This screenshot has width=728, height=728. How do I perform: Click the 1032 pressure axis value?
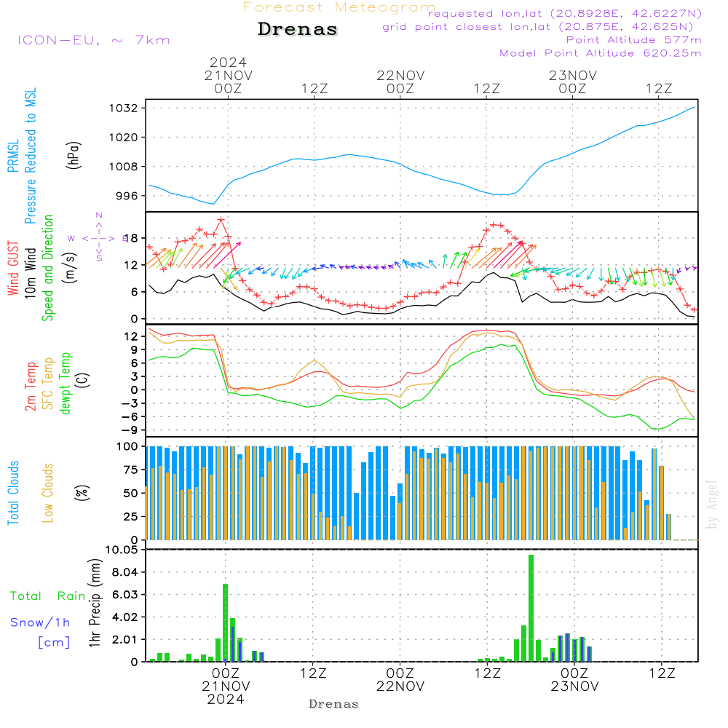(124, 108)
